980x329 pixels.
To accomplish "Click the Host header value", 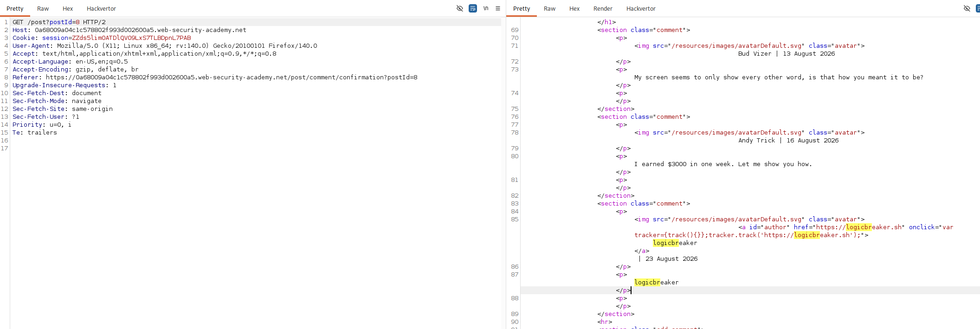I will click(x=141, y=30).
